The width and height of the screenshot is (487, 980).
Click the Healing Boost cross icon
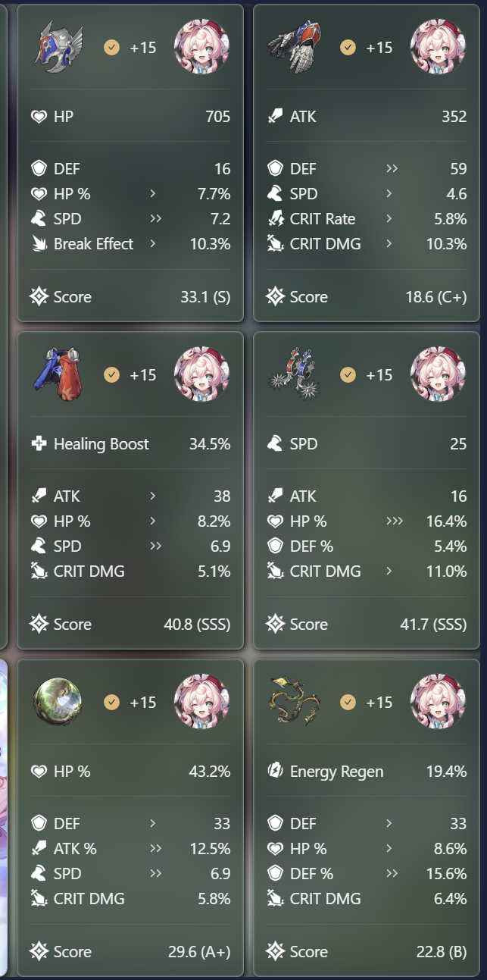tap(39, 444)
